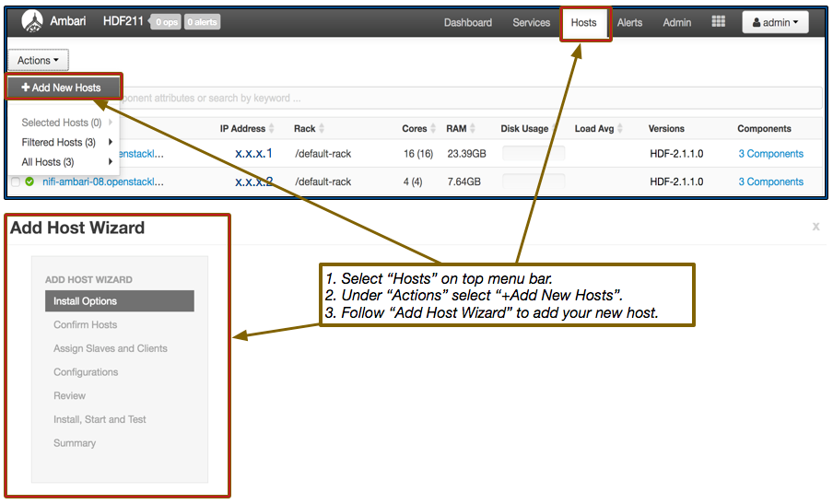Viewport: 833px width, 504px height.
Task: Sort hosts by the IP Address sort arrows
Action: (272, 128)
